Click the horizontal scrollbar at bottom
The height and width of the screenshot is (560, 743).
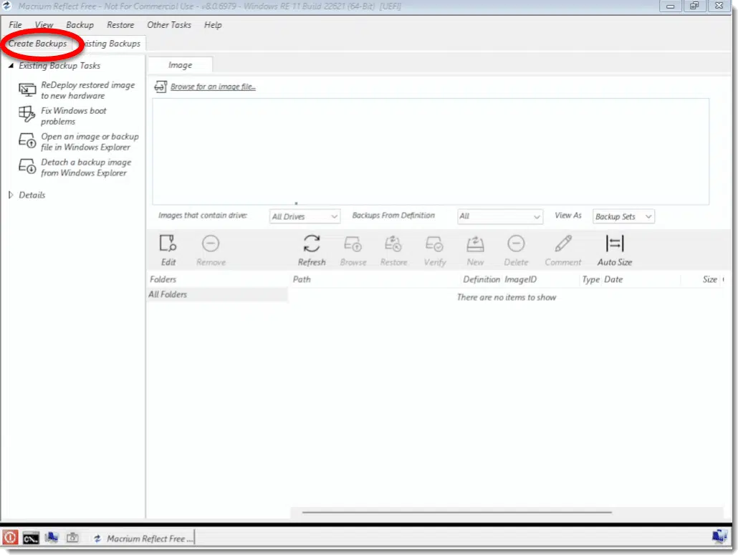click(457, 512)
